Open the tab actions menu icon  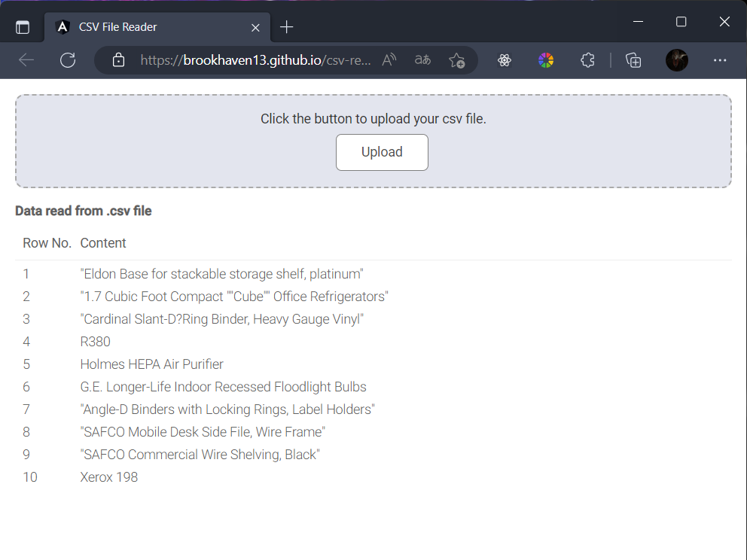coord(23,27)
